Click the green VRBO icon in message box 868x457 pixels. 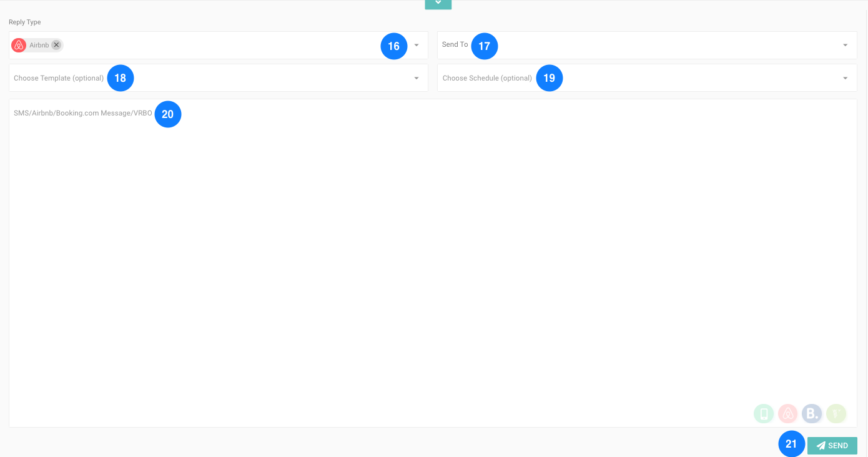coord(836,413)
